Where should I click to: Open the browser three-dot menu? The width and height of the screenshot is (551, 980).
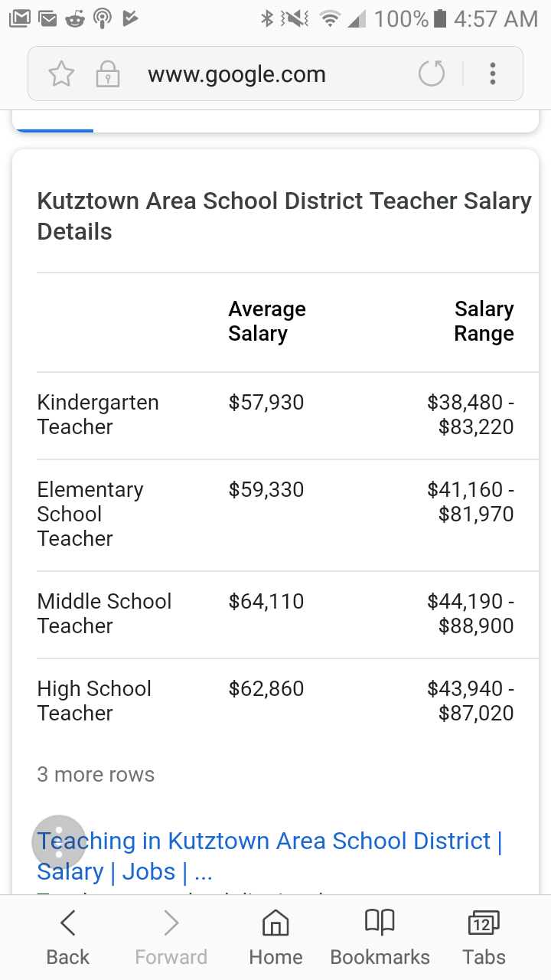click(x=493, y=74)
